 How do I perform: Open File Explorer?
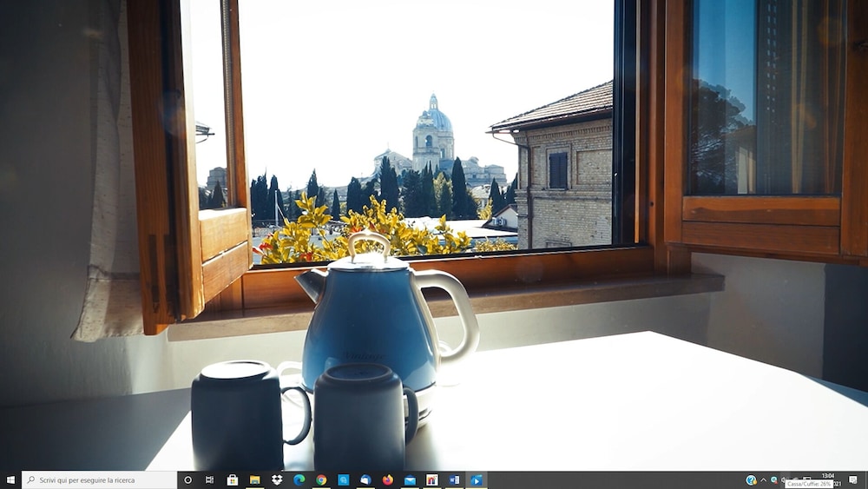point(255,479)
